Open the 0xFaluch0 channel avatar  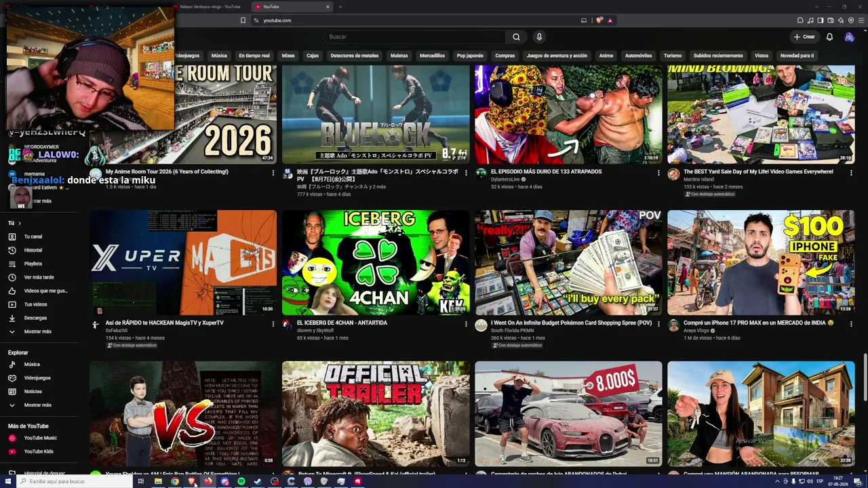[x=96, y=325]
